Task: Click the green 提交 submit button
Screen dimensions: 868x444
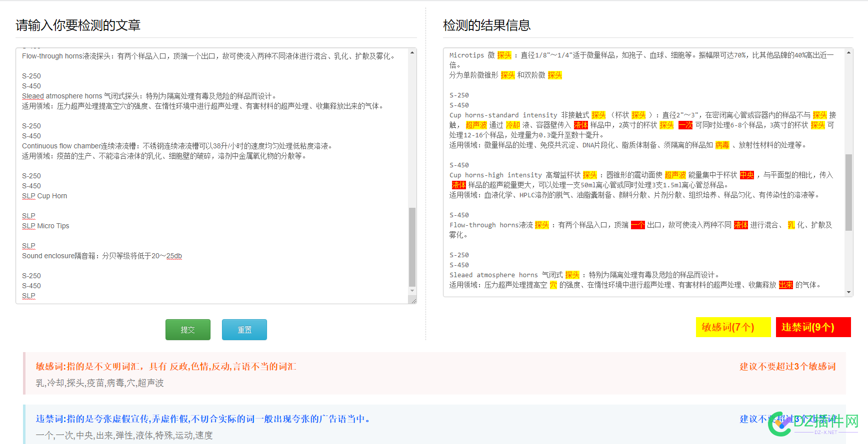Action: (188, 330)
